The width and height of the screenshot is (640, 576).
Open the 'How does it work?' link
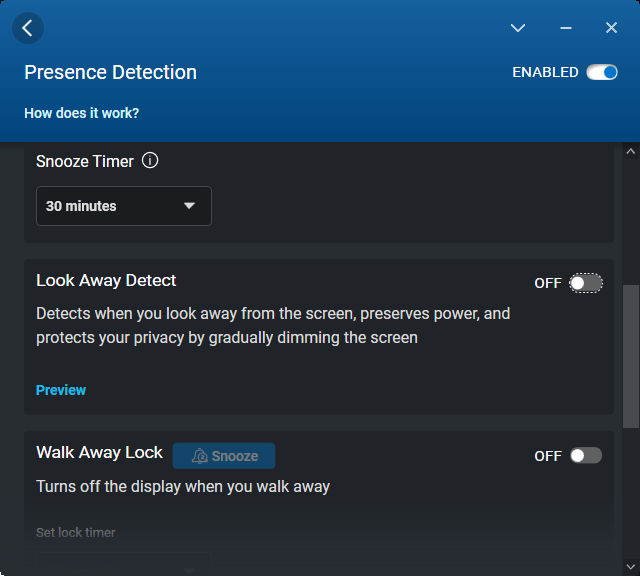82,113
